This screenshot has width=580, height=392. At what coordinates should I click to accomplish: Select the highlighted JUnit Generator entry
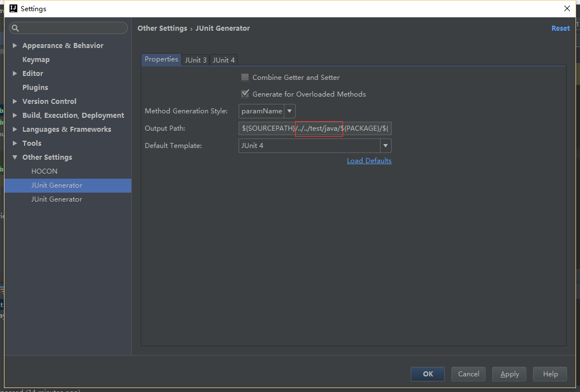(x=68, y=185)
